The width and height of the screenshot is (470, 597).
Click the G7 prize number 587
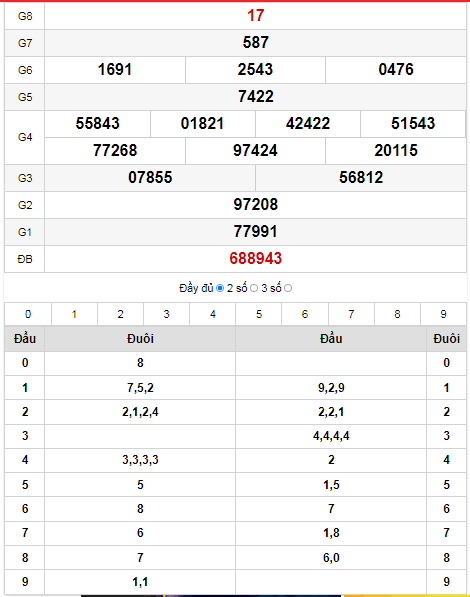pos(256,42)
